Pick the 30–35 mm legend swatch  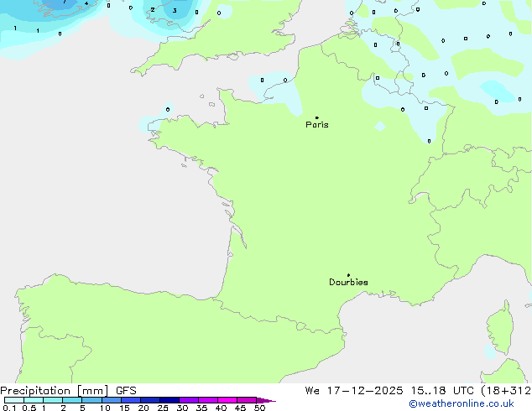[189, 400]
